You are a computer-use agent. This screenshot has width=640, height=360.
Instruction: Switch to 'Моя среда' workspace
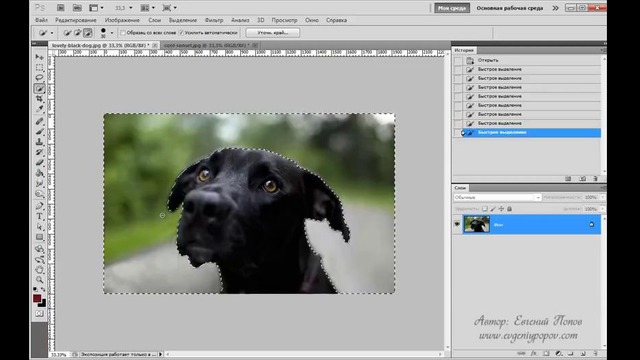452,8
